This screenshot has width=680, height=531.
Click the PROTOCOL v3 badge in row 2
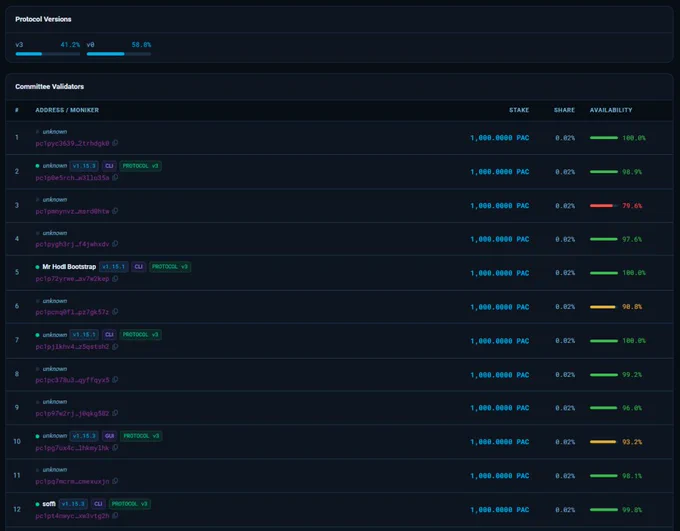(141, 166)
